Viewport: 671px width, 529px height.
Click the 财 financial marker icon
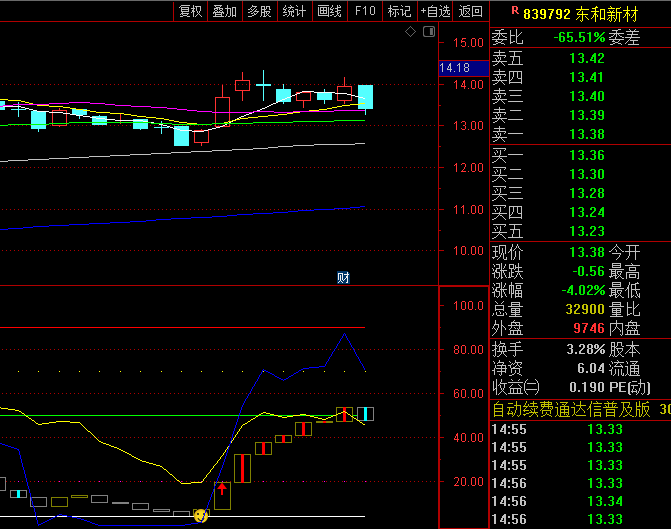[343, 278]
